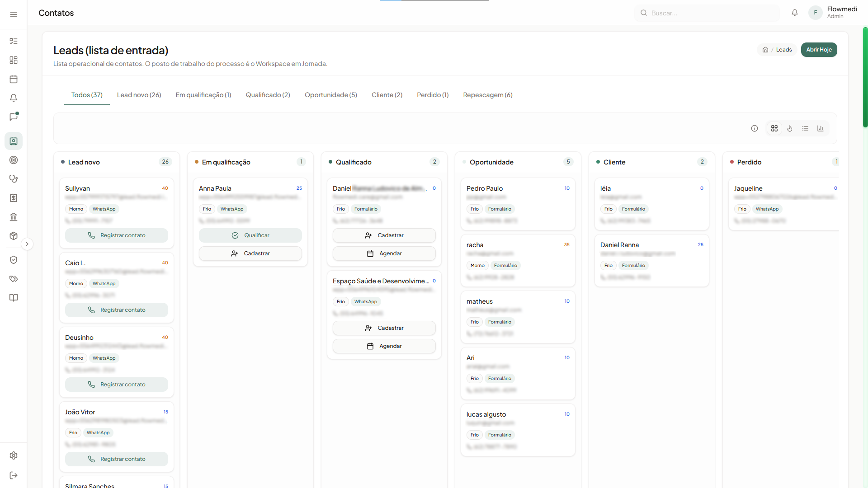
Task: Open the hamburger menu icon
Action: (x=14, y=14)
